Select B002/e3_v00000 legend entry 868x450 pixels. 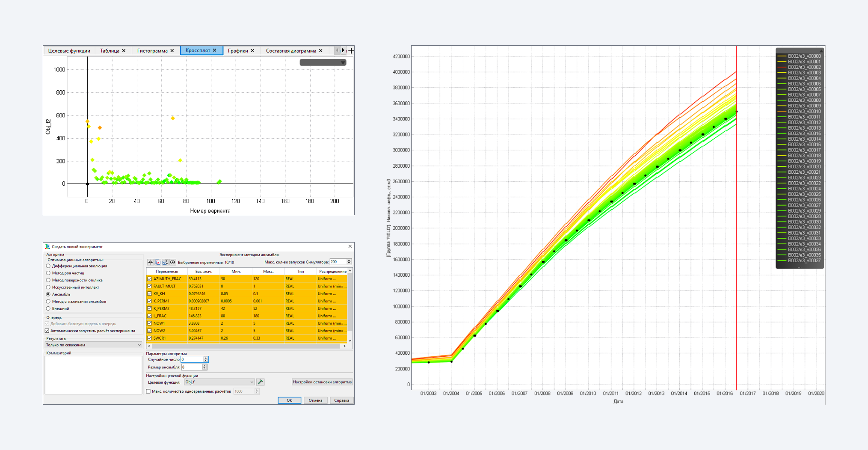pyautogui.click(x=799, y=56)
